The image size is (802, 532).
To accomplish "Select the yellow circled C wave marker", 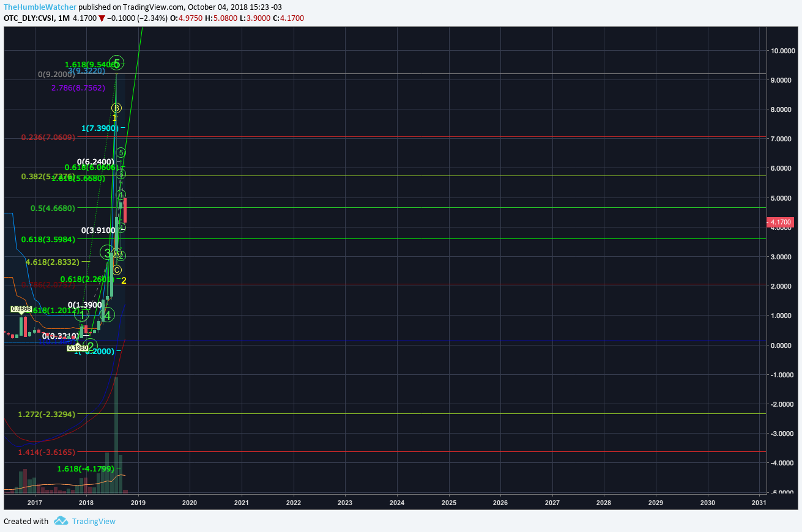I will [x=117, y=270].
